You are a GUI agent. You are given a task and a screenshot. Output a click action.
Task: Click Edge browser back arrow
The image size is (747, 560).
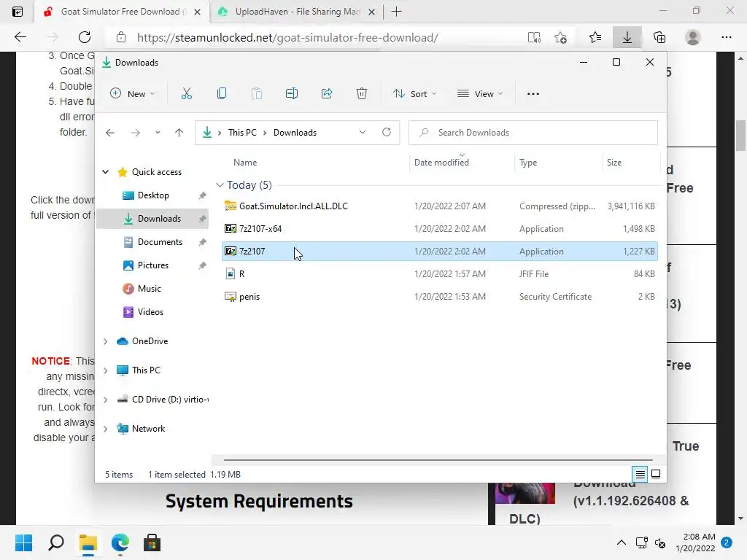pyautogui.click(x=20, y=37)
